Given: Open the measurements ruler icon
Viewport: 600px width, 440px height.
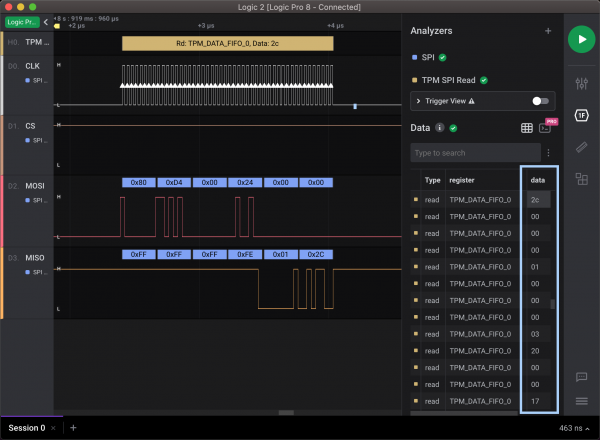Looking at the screenshot, I should point(581,147).
